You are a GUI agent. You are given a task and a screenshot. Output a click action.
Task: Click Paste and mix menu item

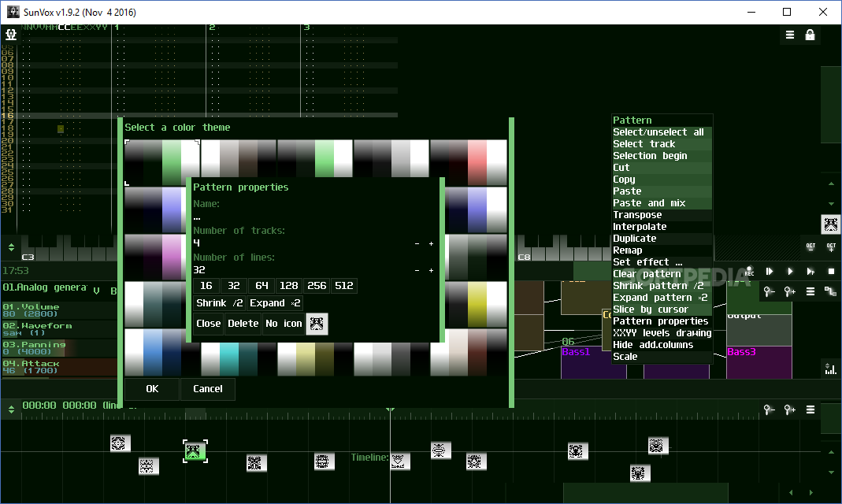point(662,203)
